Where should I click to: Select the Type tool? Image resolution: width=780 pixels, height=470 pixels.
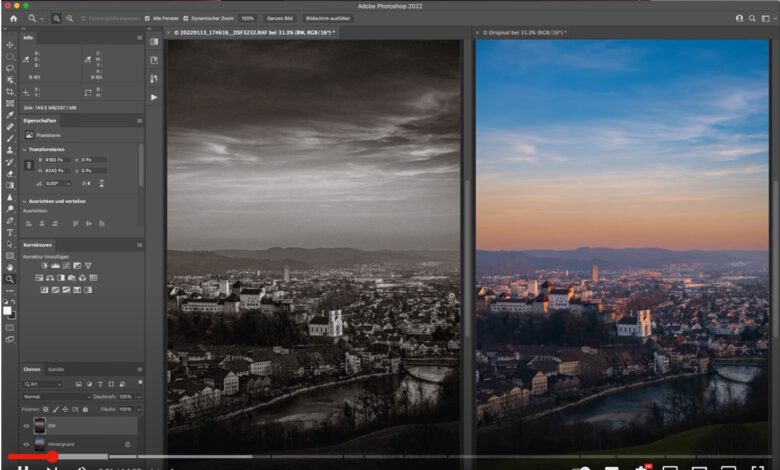pyautogui.click(x=10, y=232)
